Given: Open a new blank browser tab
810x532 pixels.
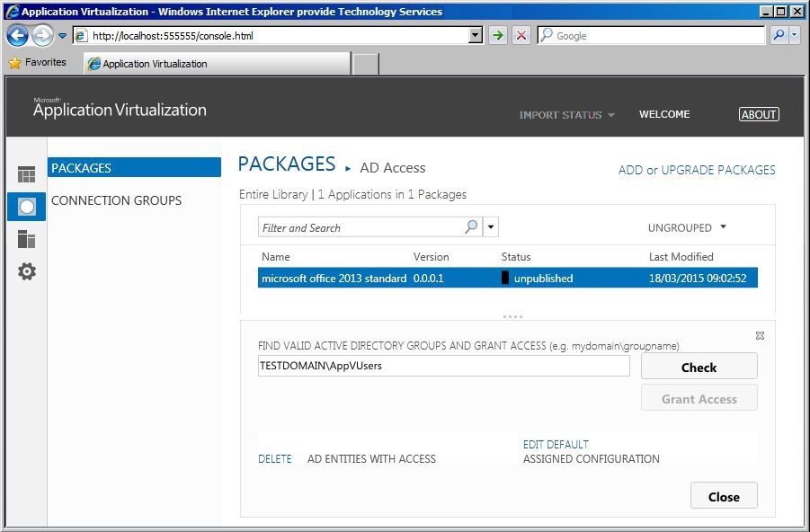Looking at the screenshot, I should pos(366,64).
